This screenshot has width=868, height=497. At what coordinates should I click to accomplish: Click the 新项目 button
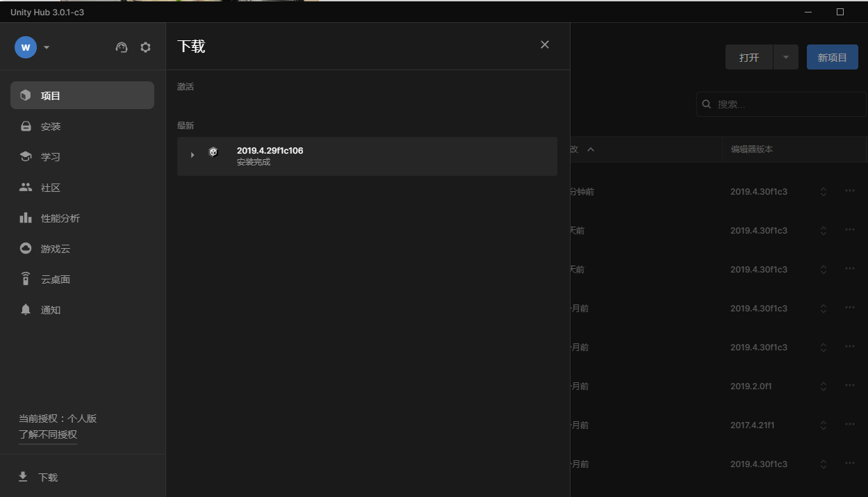point(833,58)
